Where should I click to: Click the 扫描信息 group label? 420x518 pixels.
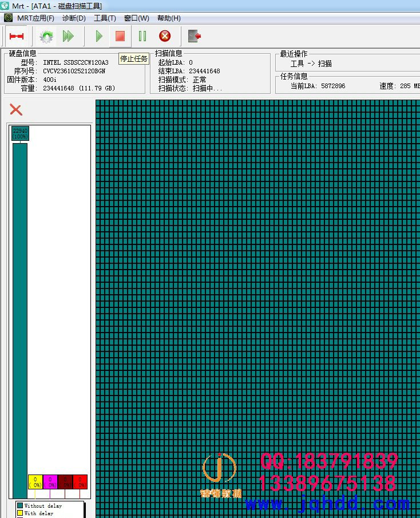tap(168, 54)
